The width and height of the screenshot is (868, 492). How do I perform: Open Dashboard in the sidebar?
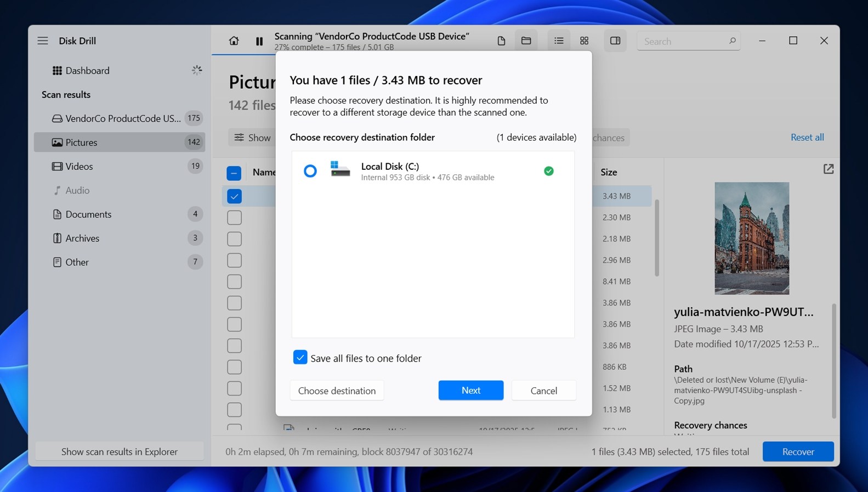(87, 70)
